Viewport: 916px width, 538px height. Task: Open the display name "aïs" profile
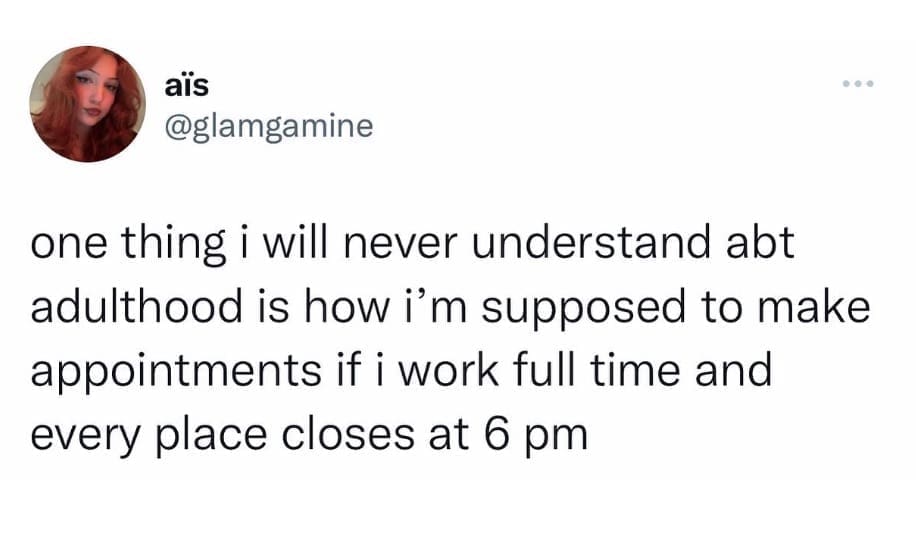pyautogui.click(x=186, y=87)
